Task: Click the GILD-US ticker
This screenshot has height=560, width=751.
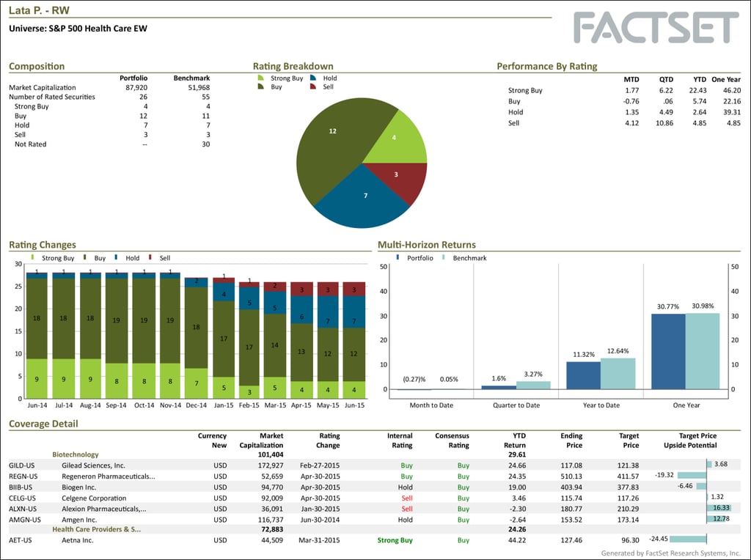Action: click(x=22, y=465)
